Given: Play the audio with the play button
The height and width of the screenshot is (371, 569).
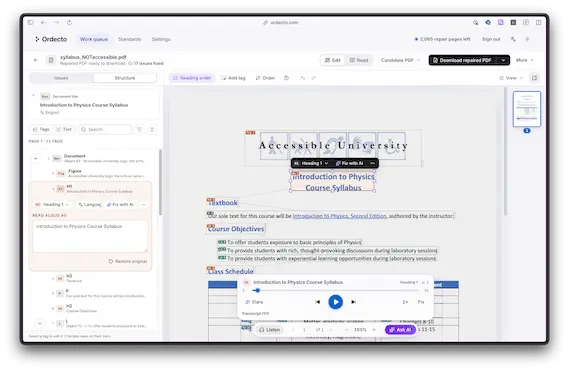Looking at the screenshot, I should [x=336, y=302].
